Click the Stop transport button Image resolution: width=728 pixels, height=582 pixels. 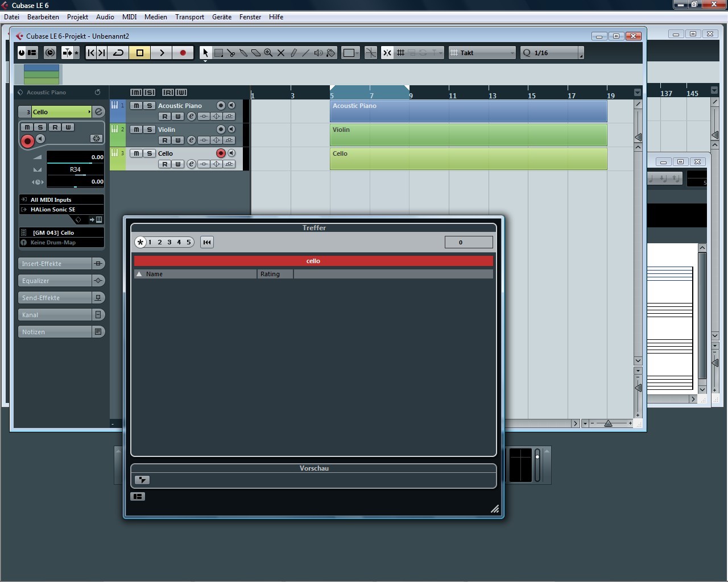140,53
